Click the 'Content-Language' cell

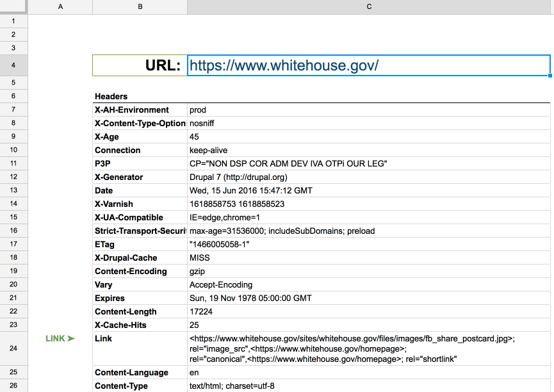coord(140,372)
